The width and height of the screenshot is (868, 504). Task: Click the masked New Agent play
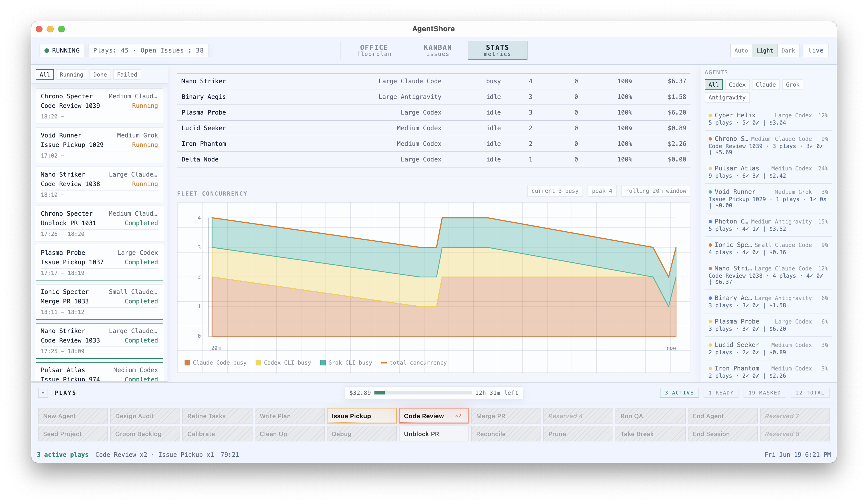pyautogui.click(x=73, y=416)
